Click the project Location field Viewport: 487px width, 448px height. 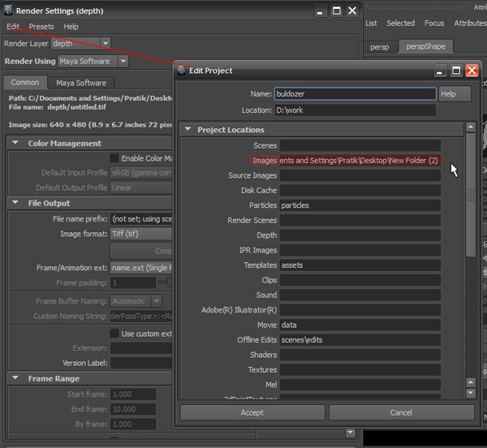[x=356, y=110]
